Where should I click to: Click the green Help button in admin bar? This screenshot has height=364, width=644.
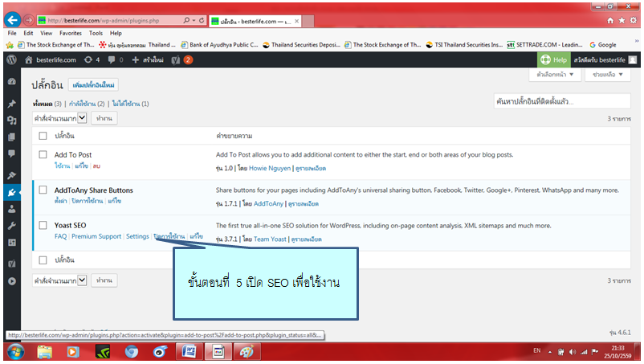[553, 60]
